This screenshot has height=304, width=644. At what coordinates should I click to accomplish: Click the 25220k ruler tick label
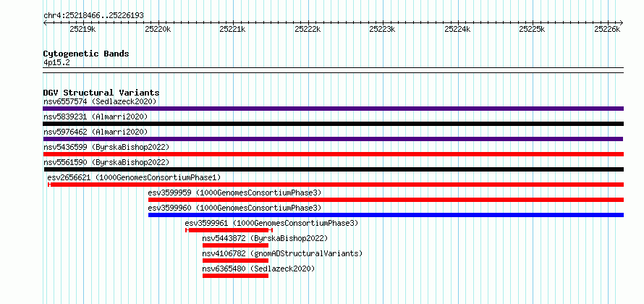(158, 29)
